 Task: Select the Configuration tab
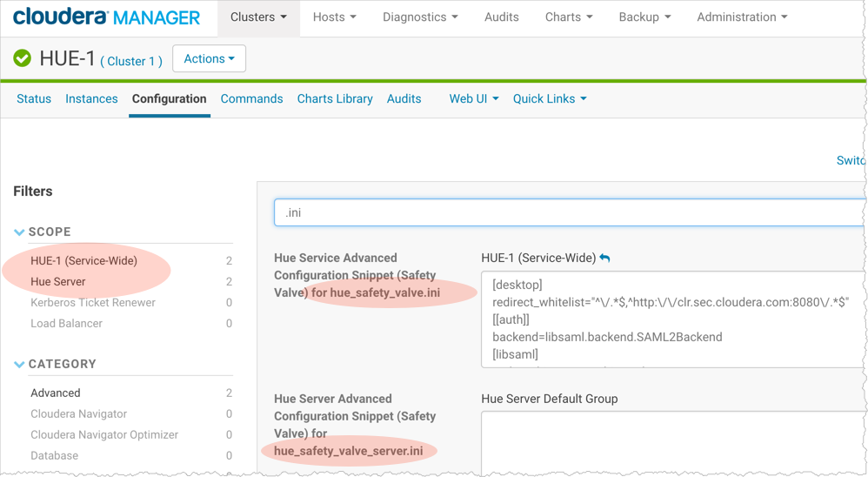point(169,98)
